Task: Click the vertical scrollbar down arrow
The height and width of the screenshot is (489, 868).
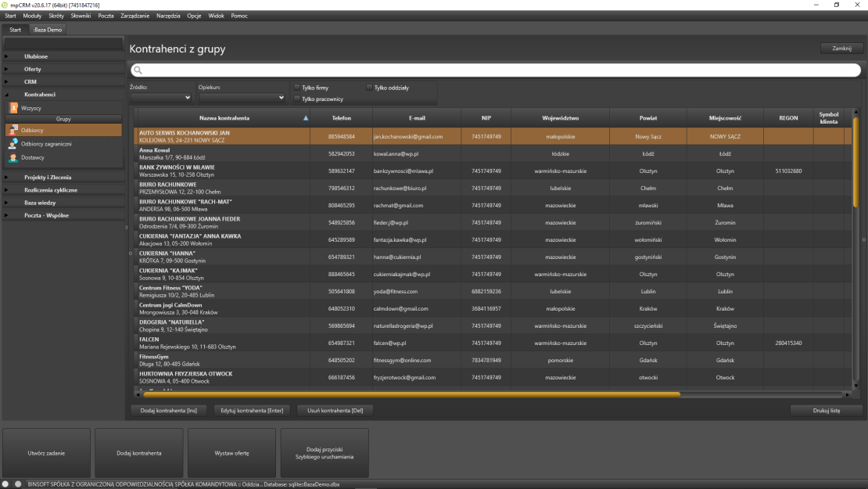Action: coord(855,386)
